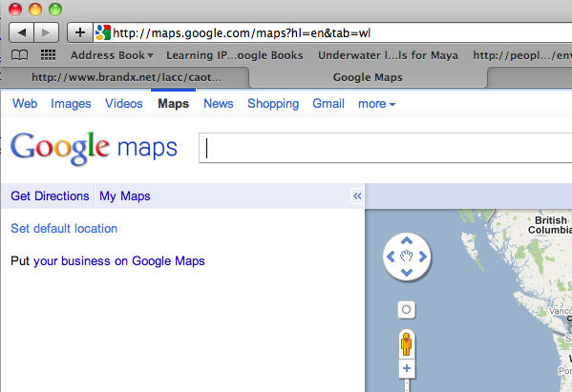The image size is (572, 392).
Task: Select Maps in Google bar
Action: coord(173,104)
